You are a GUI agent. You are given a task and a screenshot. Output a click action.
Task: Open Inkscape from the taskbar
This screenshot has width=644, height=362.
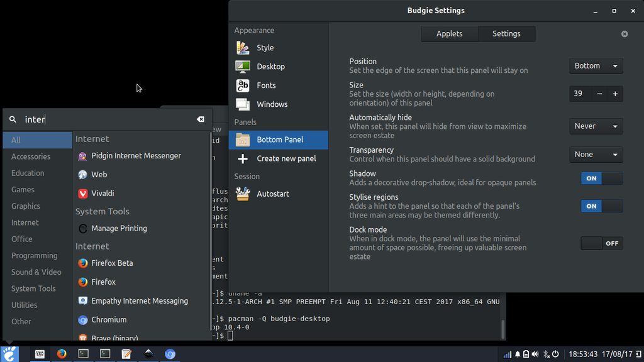[149, 353]
